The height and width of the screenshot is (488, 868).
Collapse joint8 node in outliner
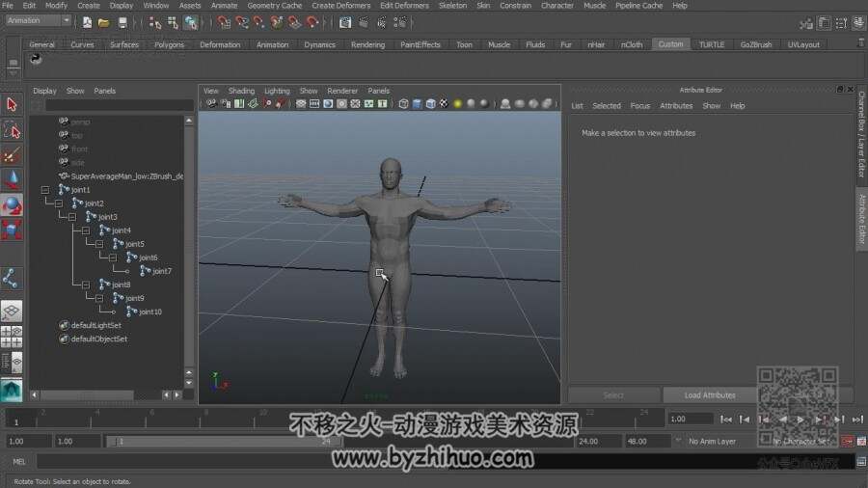tap(86, 285)
